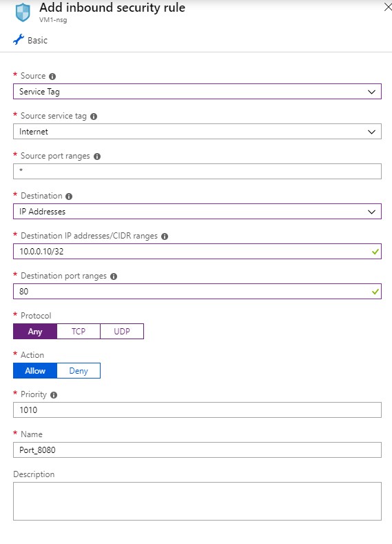
Task: Switch to Basic mode
Action: click(37, 40)
